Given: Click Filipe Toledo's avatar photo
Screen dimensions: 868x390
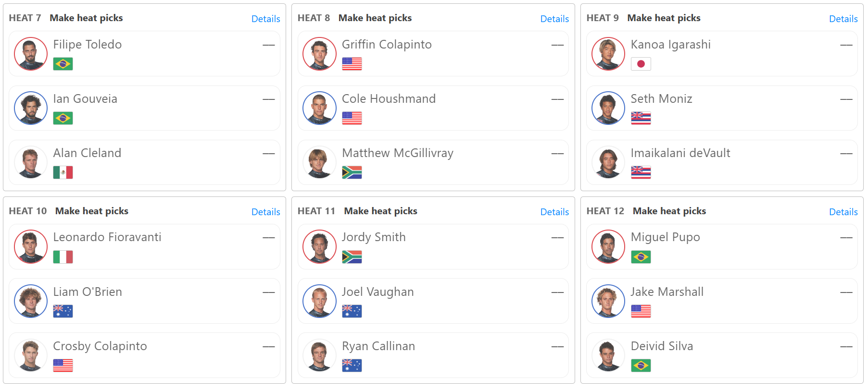Looking at the screenshot, I should [x=31, y=54].
